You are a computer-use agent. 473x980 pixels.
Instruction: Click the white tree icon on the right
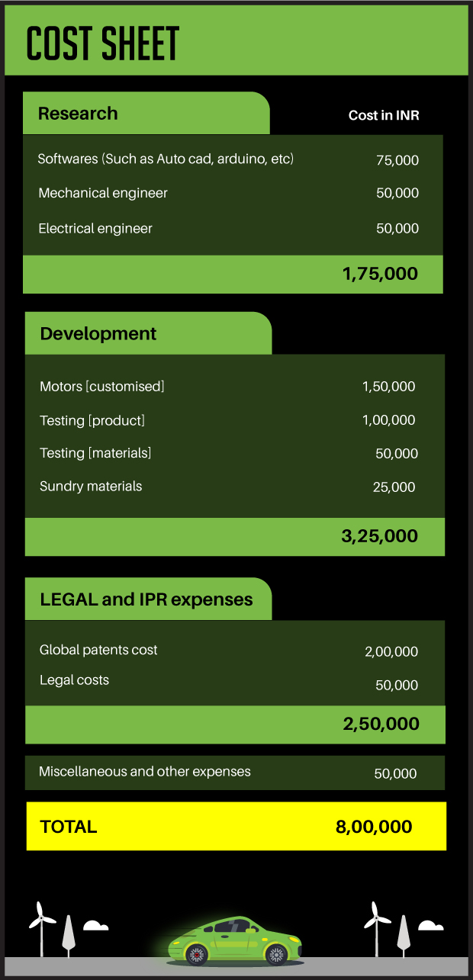403,935
